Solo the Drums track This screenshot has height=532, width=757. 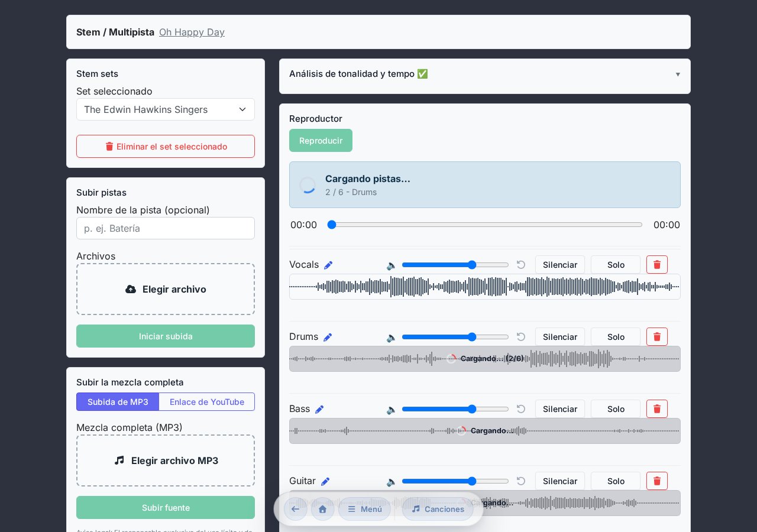coord(616,336)
